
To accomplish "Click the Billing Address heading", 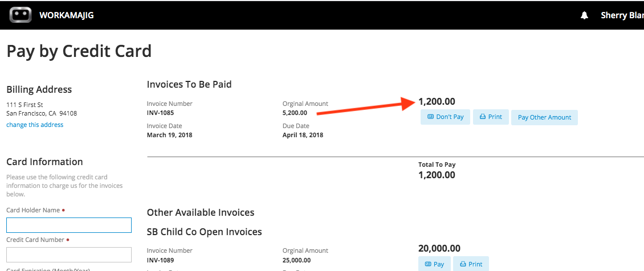I will click(39, 89).
